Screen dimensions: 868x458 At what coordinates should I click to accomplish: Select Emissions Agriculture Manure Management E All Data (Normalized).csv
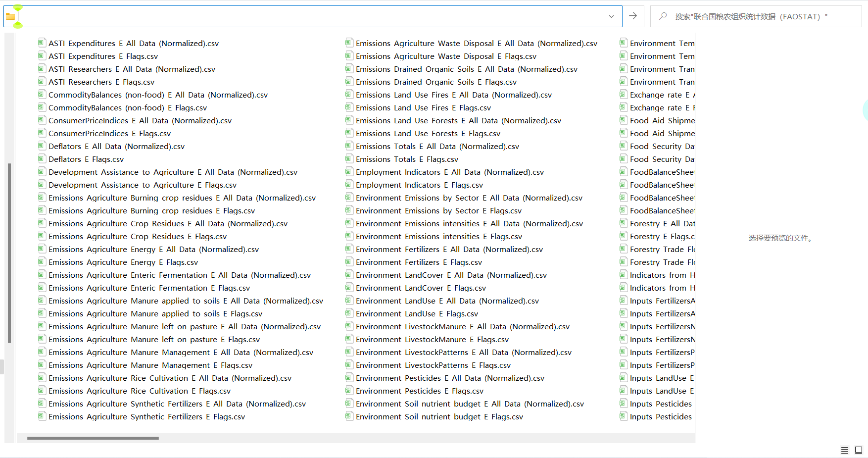pos(181,353)
